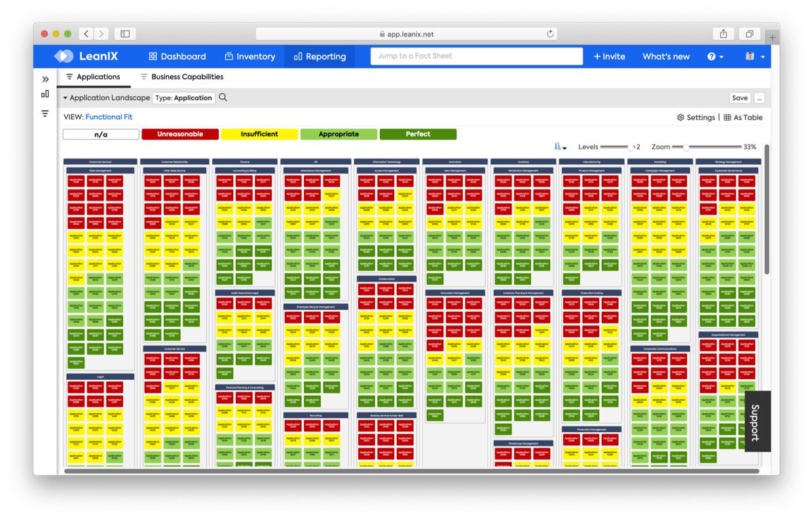Go to the Dashboard in the navbar
Viewport: 812px width, 518px height.
pos(177,56)
